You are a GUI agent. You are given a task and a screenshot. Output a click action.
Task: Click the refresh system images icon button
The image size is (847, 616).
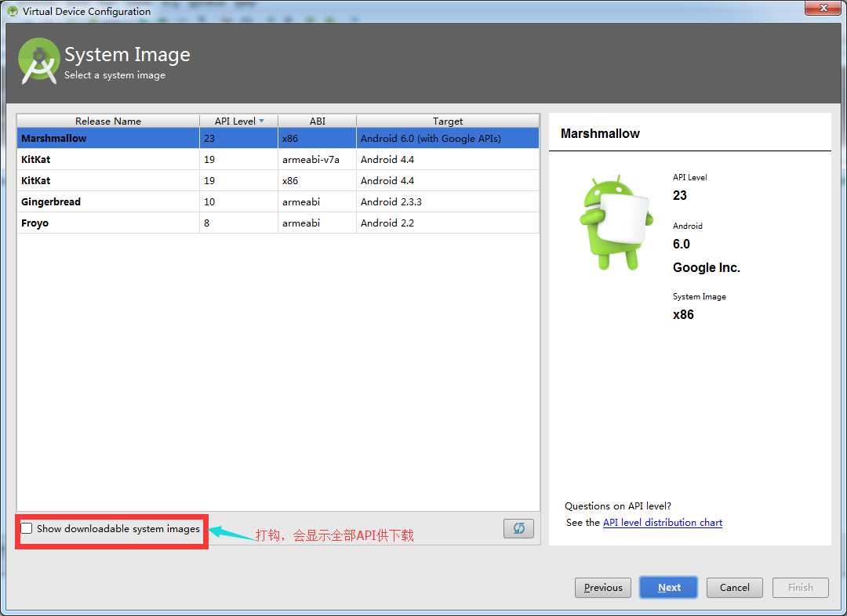(518, 528)
